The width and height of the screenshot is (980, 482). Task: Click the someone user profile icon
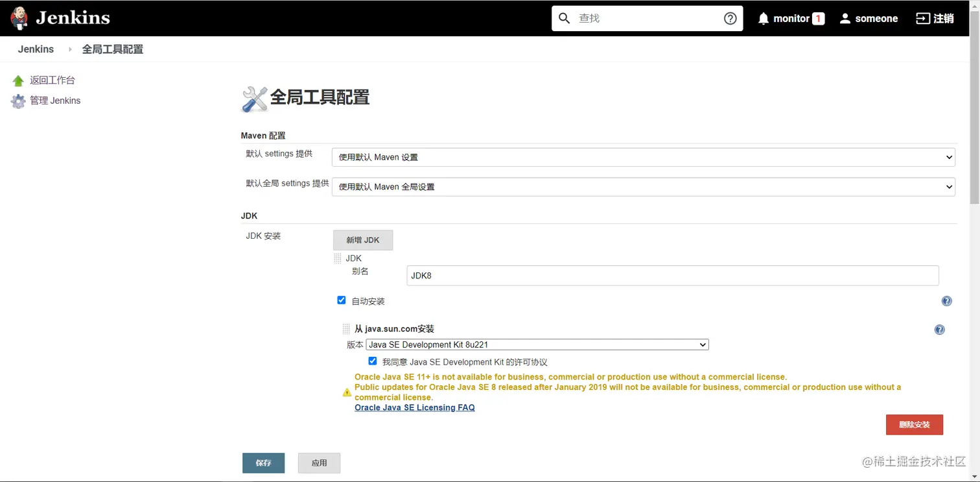click(x=845, y=18)
